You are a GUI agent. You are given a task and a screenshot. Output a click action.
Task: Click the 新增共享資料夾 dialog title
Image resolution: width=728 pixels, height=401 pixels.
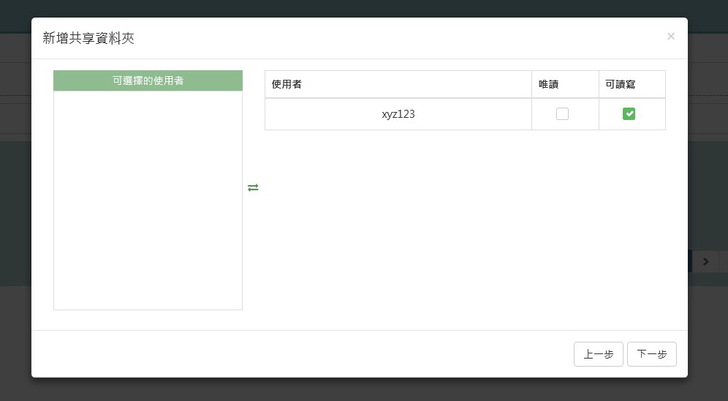pyautogui.click(x=88, y=39)
